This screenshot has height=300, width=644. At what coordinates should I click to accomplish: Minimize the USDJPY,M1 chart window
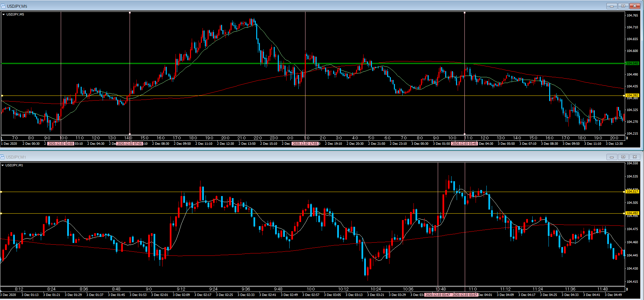click(612, 157)
